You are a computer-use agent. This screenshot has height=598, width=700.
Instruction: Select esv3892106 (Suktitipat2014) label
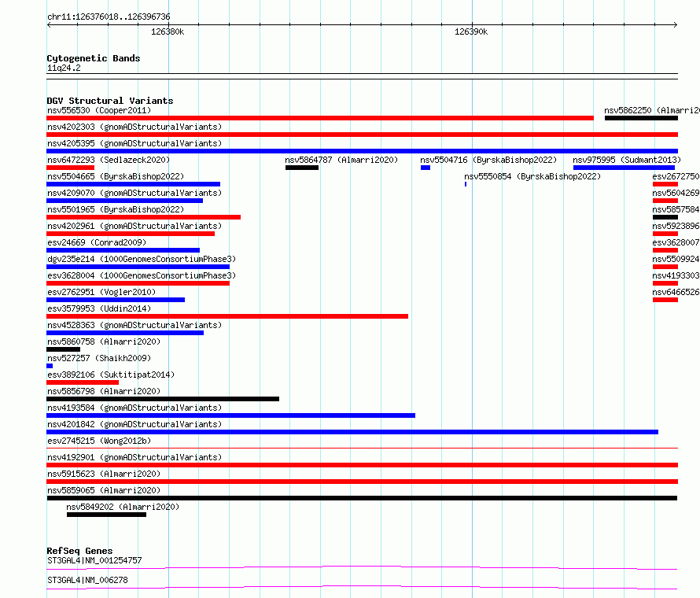111,375
